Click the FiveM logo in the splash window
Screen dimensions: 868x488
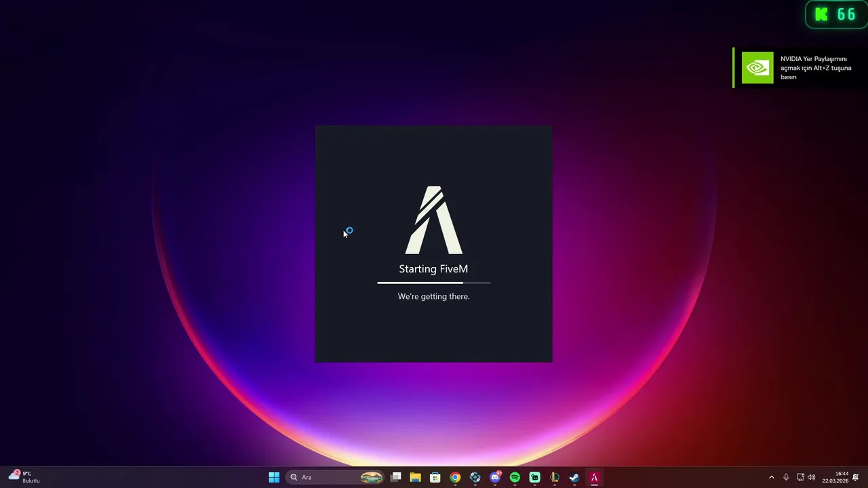coord(434,220)
